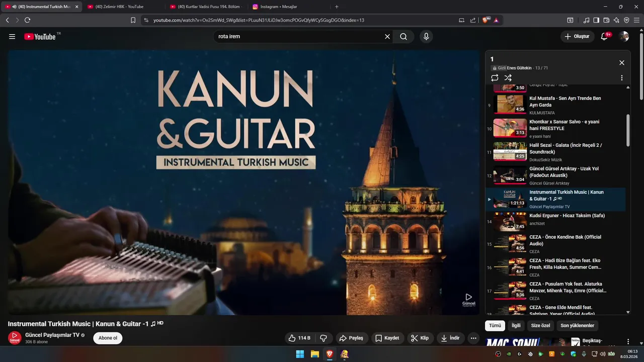Select the İlgili filter chip
This screenshot has width=644, height=362.
(516, 326)
